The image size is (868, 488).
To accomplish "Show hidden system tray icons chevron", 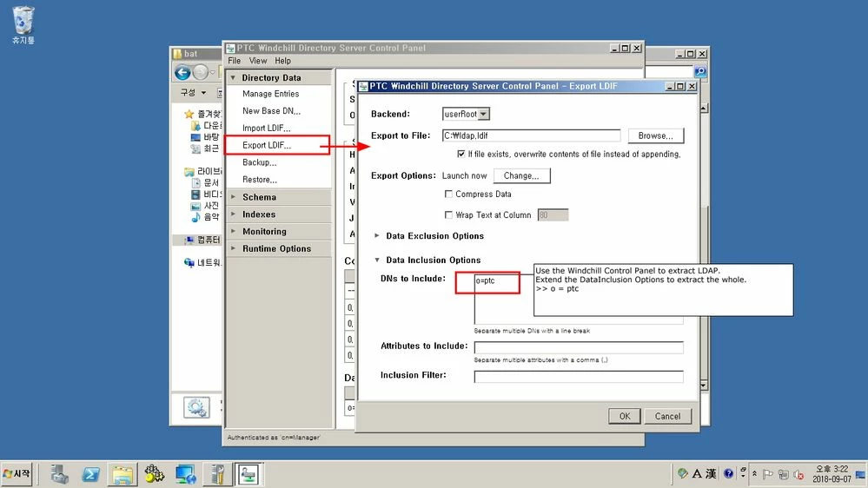I will tap(754, 473).
